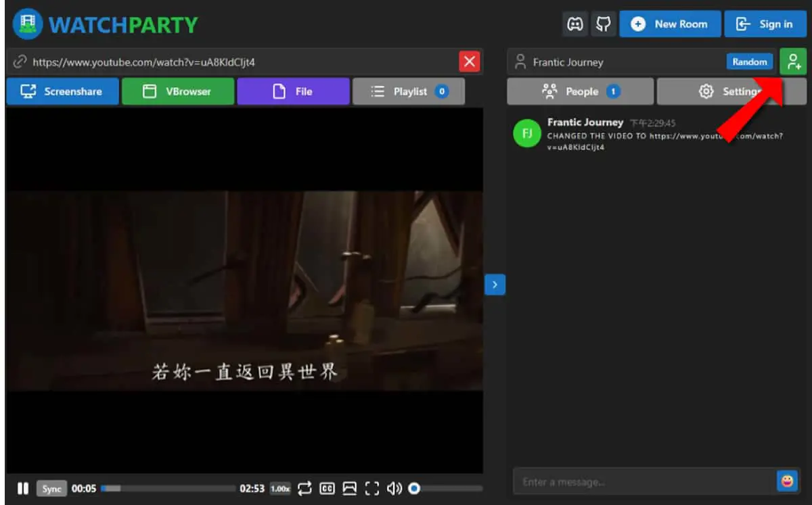Generate a Random username
The height and width of the screenshot is (505, 812).
(750, 62)
